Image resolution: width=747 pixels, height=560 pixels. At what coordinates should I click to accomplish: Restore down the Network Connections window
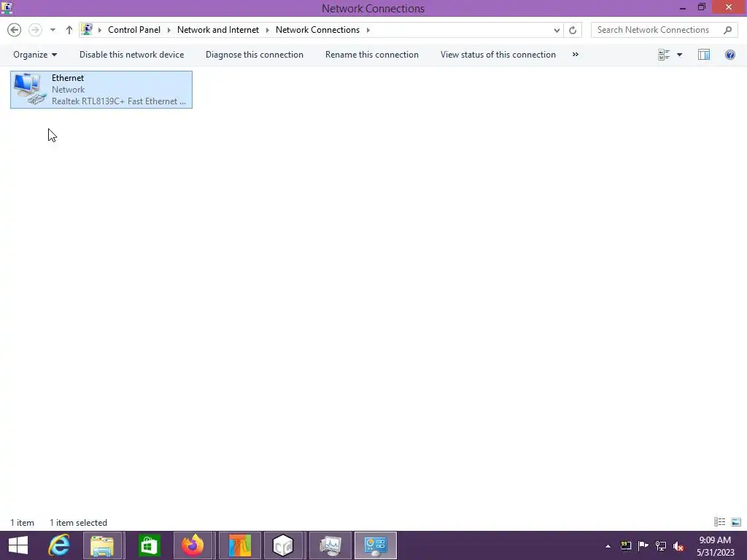[702, 7]
